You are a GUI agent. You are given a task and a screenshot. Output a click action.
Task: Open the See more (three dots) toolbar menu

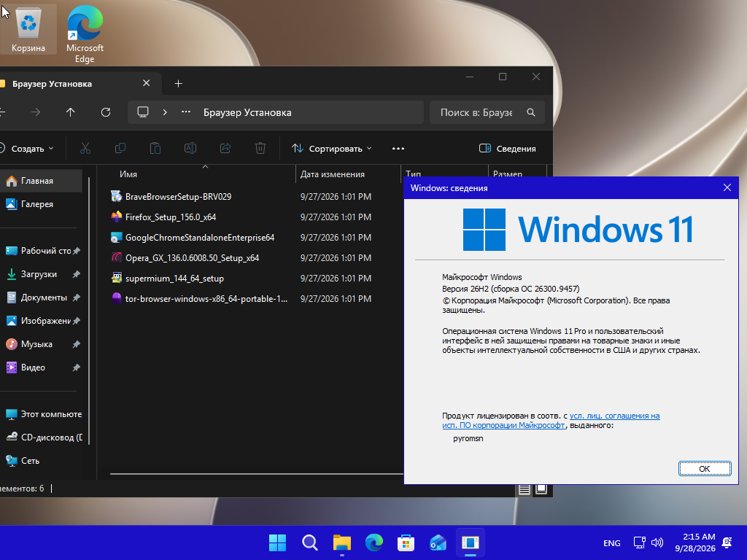point(398,149)
